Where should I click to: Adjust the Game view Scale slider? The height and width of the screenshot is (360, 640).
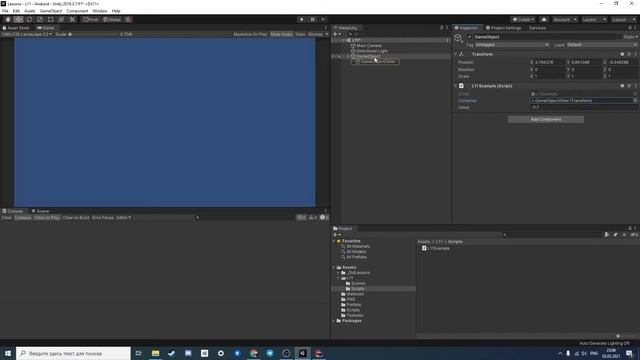click(x=94, y=34)
